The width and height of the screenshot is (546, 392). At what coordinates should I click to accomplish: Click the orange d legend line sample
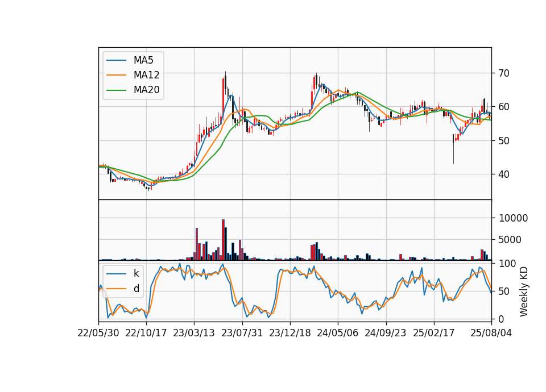tap(116, 289)
